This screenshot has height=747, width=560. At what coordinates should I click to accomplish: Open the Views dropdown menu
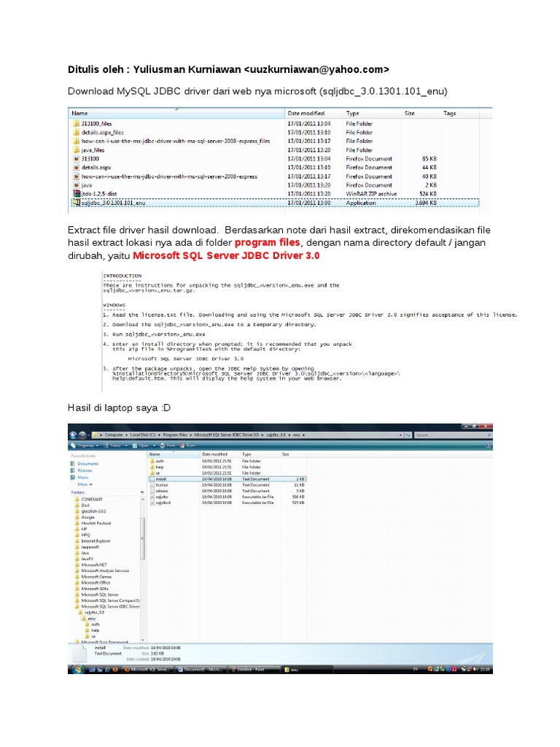coord(116,446)
